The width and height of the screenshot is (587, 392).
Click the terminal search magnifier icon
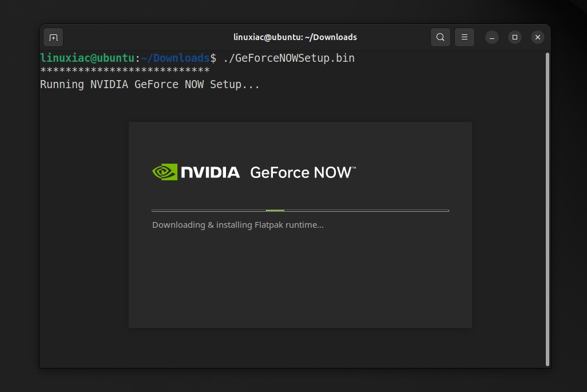pyautogui.click(x=440, y=37)
